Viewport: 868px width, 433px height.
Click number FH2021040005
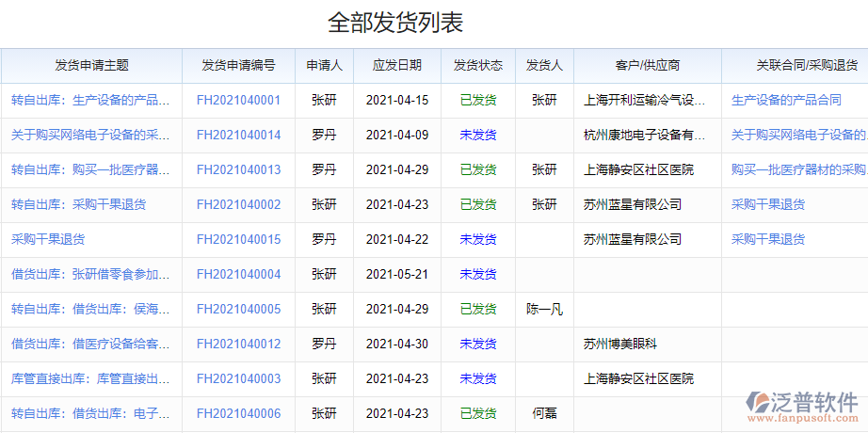tap(238, 310)
